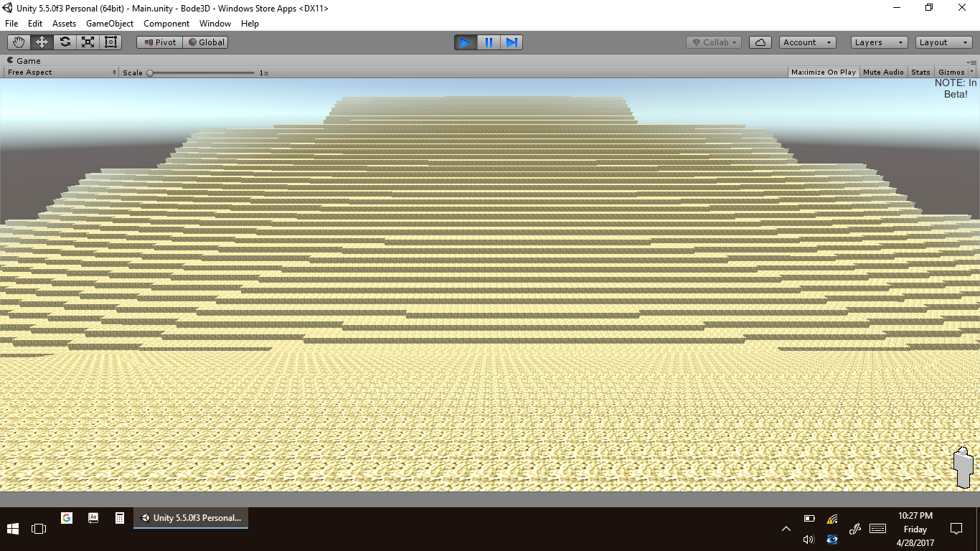Expand the Layers dropdown
The image size is (980, 551).
(x=879, y=42)
